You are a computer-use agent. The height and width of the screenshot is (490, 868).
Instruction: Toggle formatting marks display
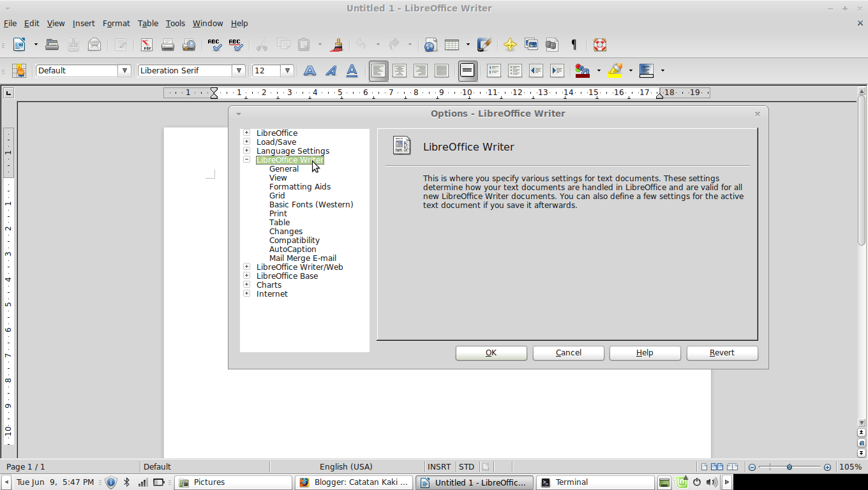(x=573, y=45)
